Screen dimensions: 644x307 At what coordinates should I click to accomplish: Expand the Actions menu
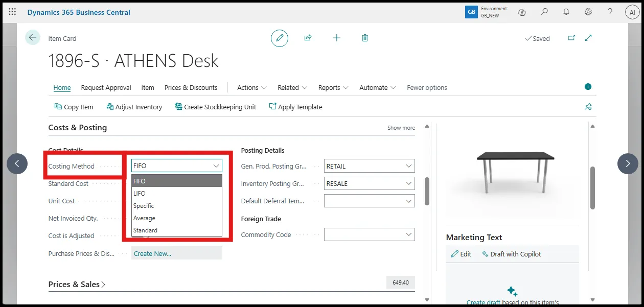252,87
